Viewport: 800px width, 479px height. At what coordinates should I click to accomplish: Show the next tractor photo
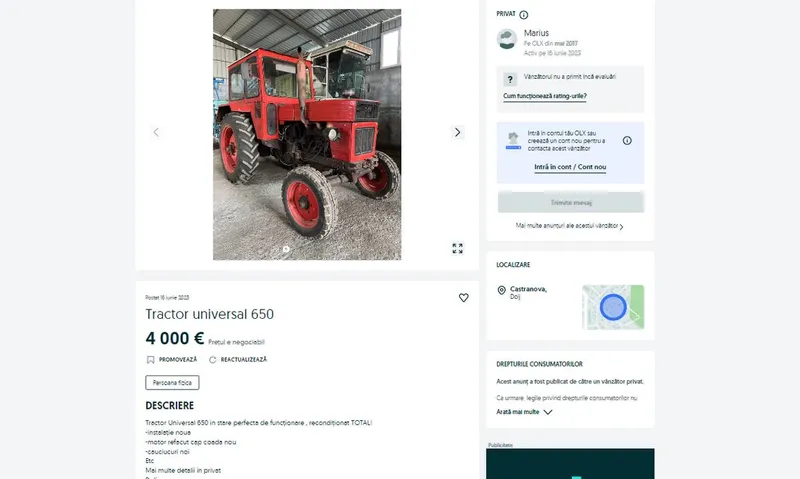(x=457, y=133)
